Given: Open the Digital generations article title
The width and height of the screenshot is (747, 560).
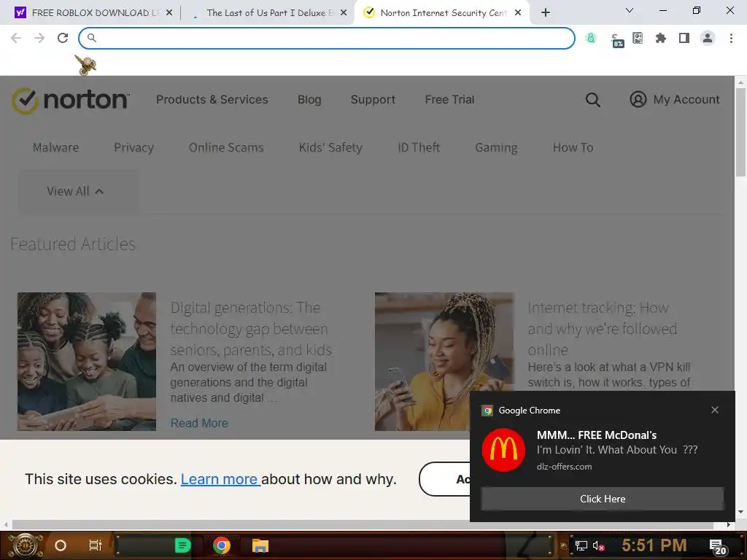Looking at the screenshot, I should tap(251, 329).
